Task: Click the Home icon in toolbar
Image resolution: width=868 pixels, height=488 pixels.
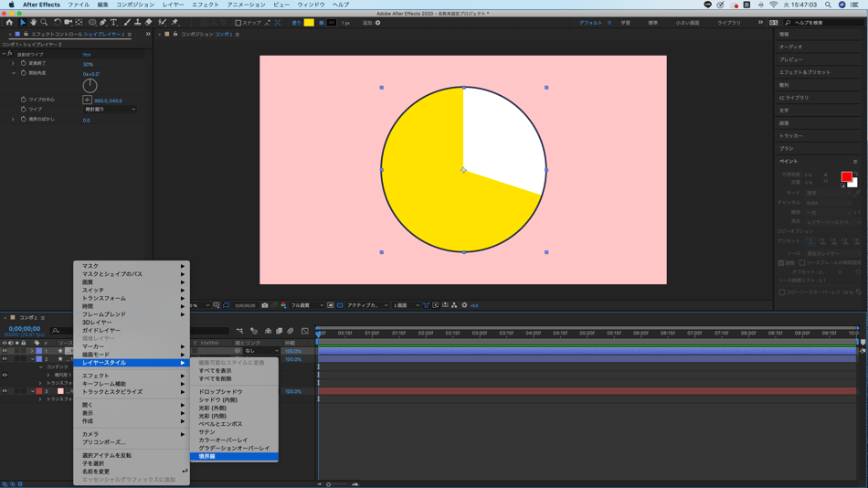Action: click(x=9, y=23)
